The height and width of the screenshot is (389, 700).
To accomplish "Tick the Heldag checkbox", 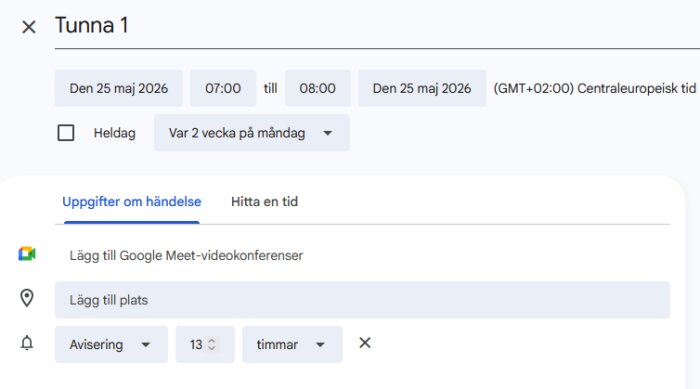I will 66,133.
